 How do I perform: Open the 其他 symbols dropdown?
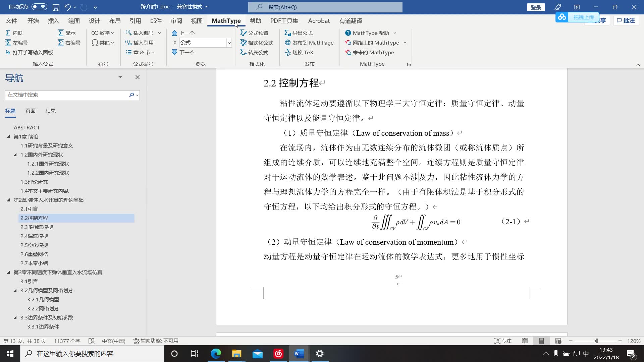point(103,43)
